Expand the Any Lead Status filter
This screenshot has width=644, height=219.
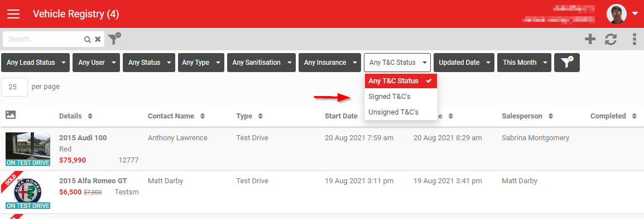coord(36,63)
